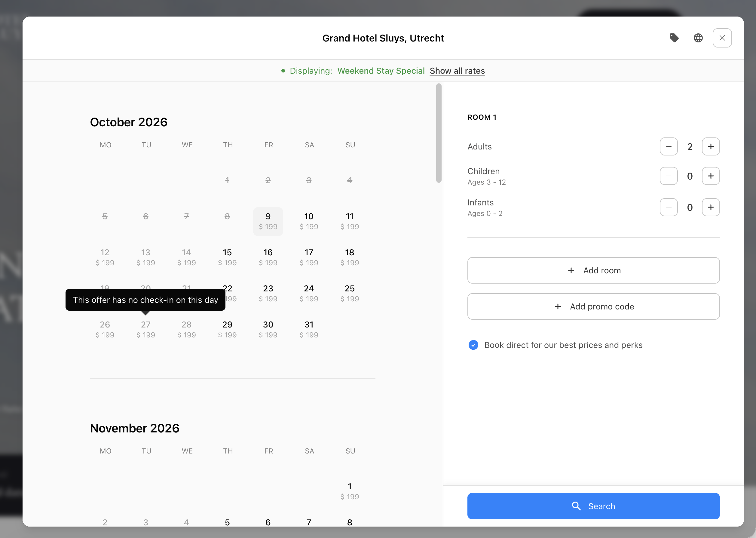Decrease the number of adults
Viewport: 756px width, 538px height.
[x=669, y=146]
